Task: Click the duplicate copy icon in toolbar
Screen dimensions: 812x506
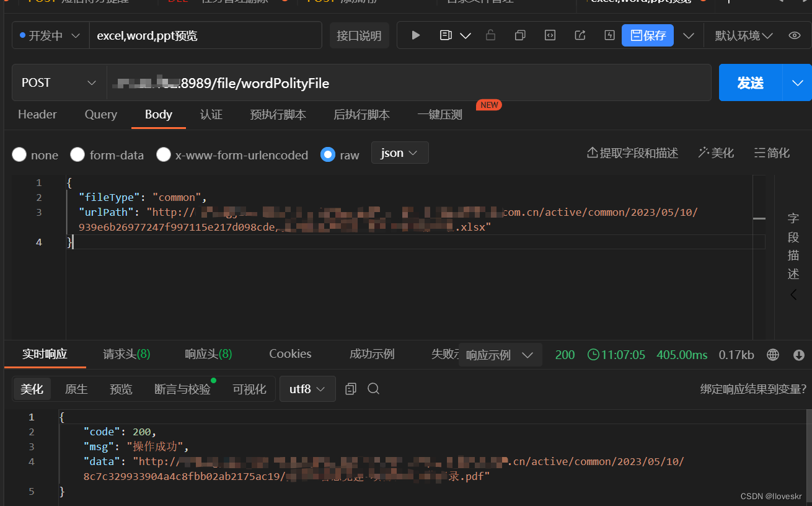Action: pyautogui.click(x=520, y=35)
